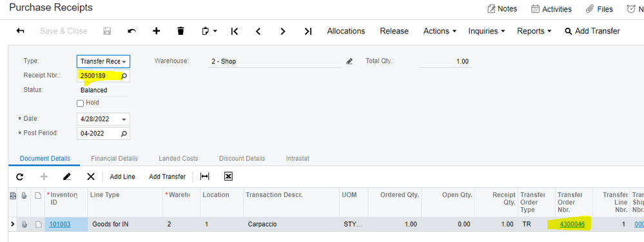Click the Receipt Nbr. search magnifier

124,76
